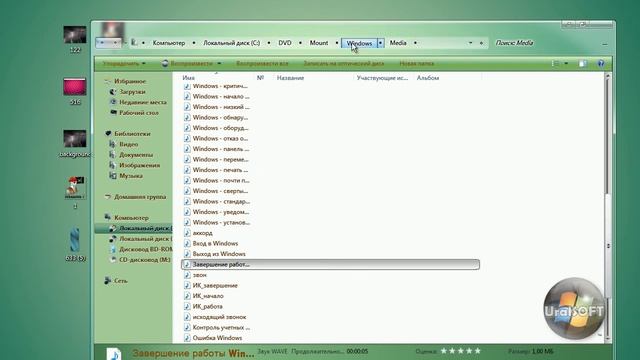640x360 pixels.
Task: Click the Дисковод BD-ROM drive icon
Action: tap(113, 249)
